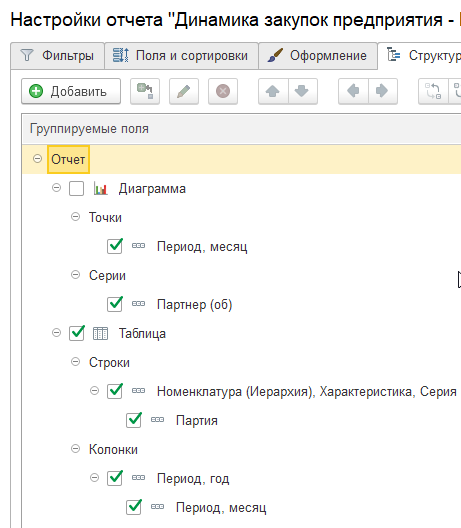Uncheck the Таблица checkbox
This screenshot has height=528, width=461.
(x=76, y=333)
